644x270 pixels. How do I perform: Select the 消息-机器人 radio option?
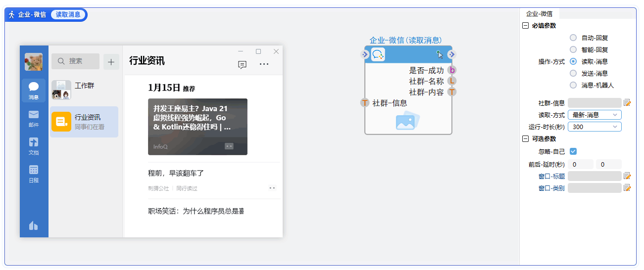(x=573, y=85)
